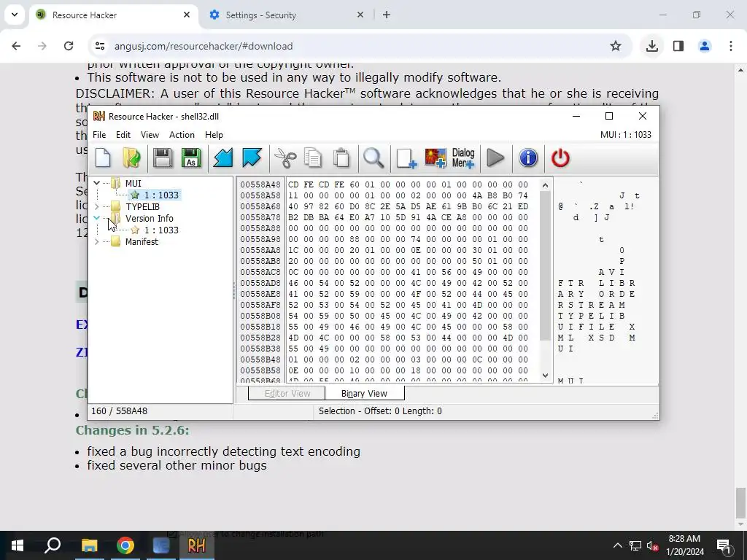Viewport: 747px width, 560px height.
Task: Open a file with the folder icon
Action: [x=132, y=157]
